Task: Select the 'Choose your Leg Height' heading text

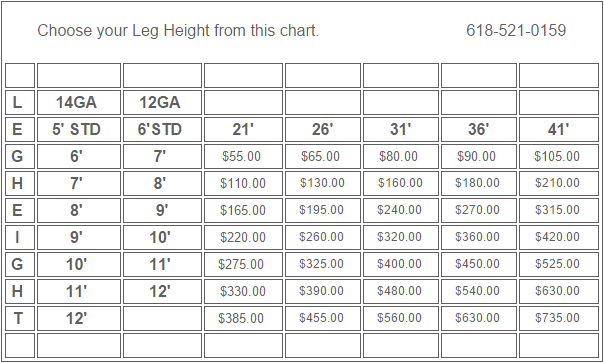Action: pos(178,30)
